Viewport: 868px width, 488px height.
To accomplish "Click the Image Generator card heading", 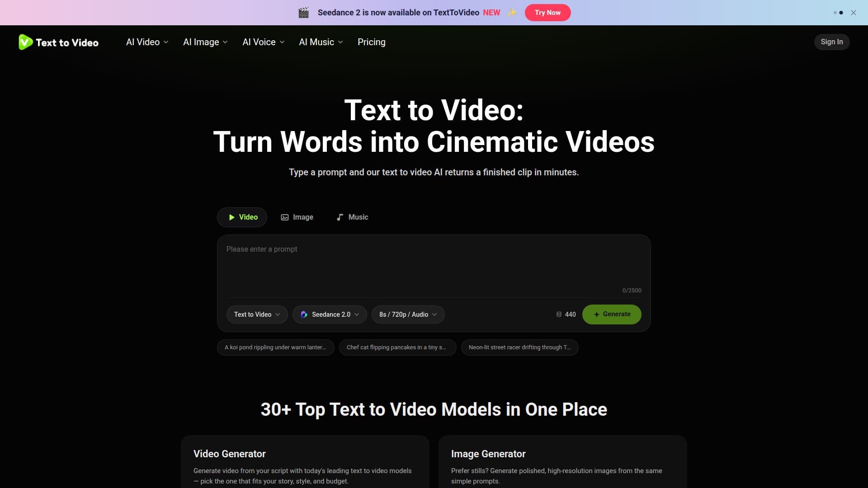I will [x=488, y=454].
